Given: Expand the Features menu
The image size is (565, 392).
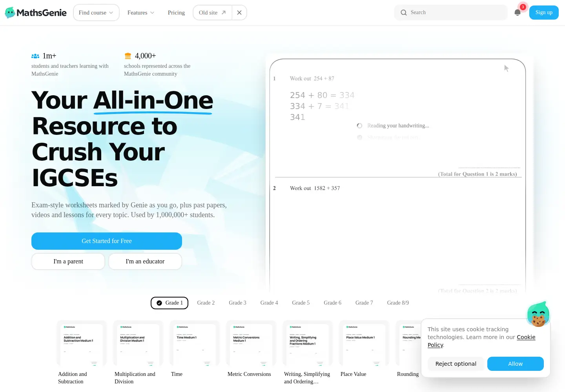Looking at the screenshot, I should pyautogui.click(x=141, y=13).
